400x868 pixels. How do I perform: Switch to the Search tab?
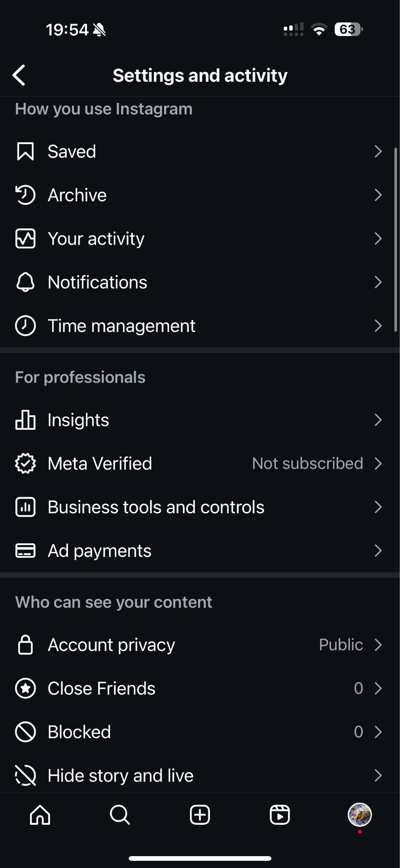120,815
